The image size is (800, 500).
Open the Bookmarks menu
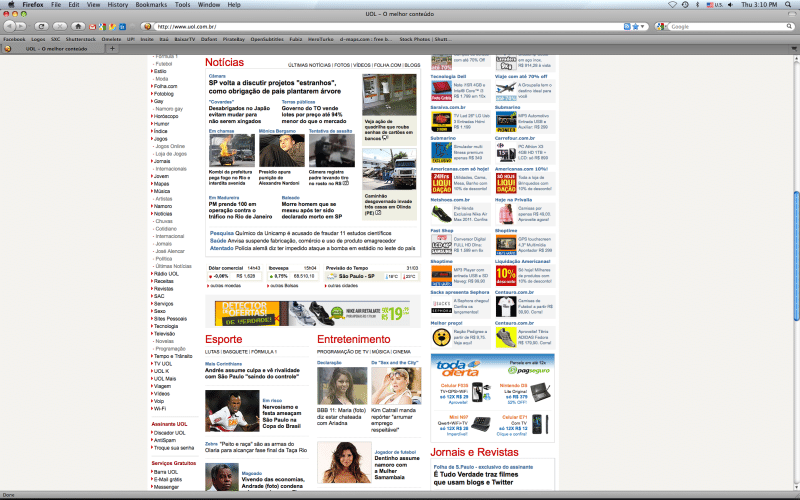click(151, 5)
